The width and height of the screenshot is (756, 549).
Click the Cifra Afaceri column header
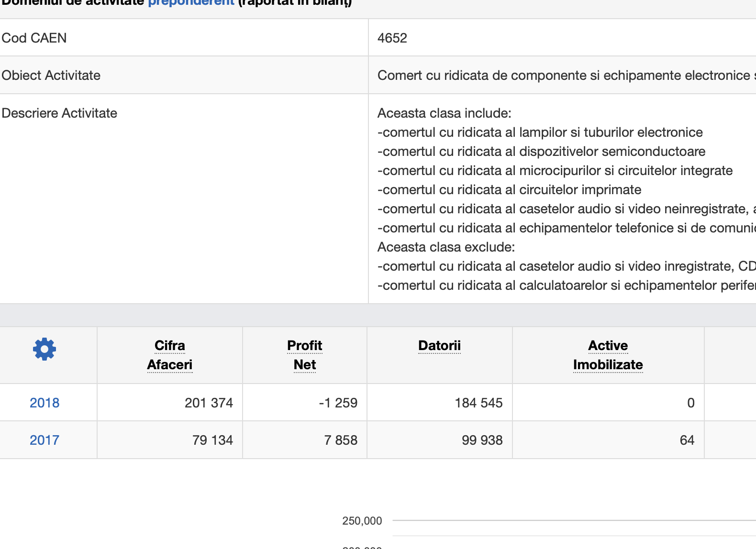click(170, 355)
